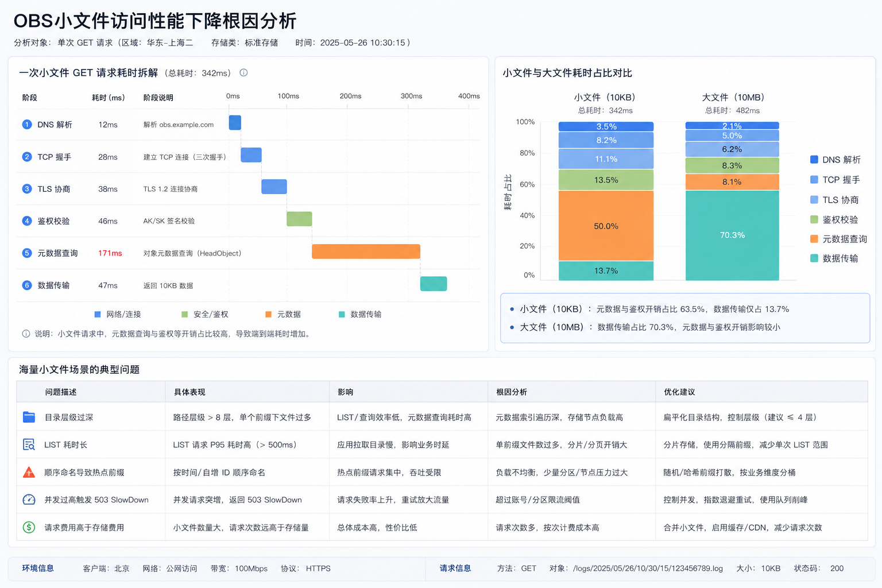Select the TLS 协商 timeline bar
This screenshot has height=588, width=882.
(274, 187)
